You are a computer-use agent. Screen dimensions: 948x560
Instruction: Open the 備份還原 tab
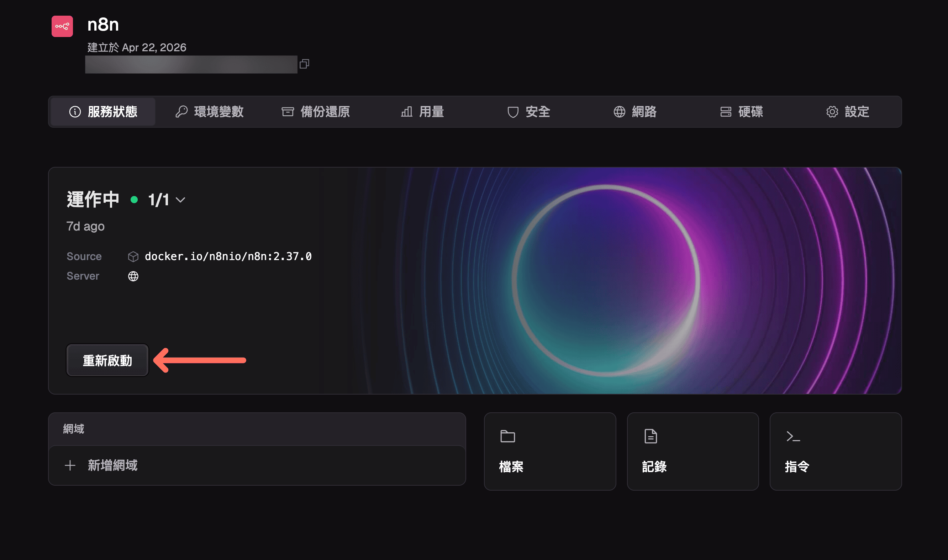316,112
